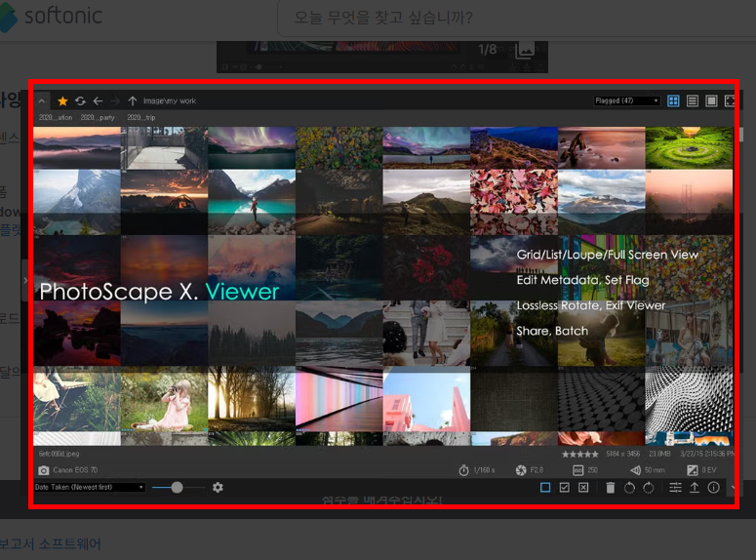
Task: Switch to Loupe view icon
Action: (x=711, y=100)
